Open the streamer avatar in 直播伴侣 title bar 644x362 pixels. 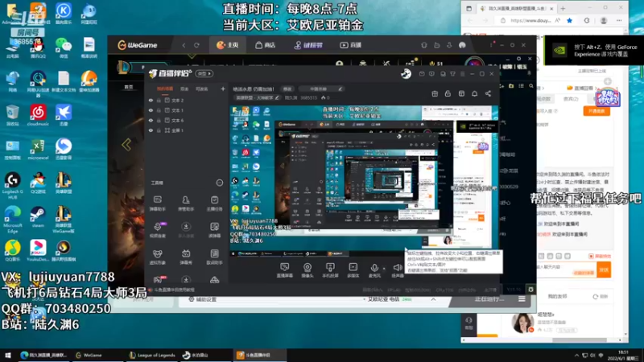(406, 73)
